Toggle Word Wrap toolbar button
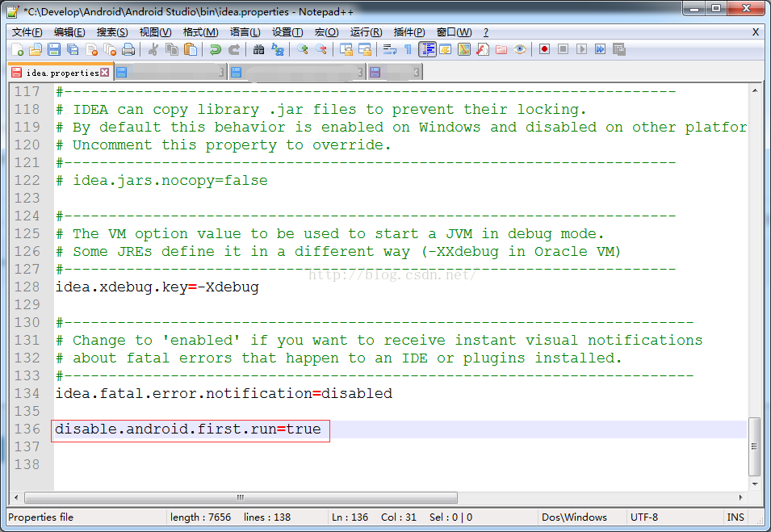Screen dimensions: 771x532 point(390,50)
